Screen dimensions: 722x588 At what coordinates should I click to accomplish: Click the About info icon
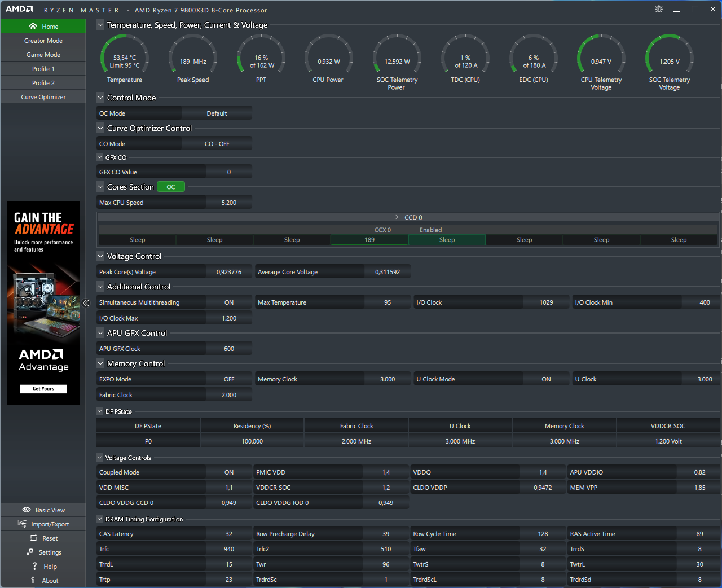pos(33,580)
